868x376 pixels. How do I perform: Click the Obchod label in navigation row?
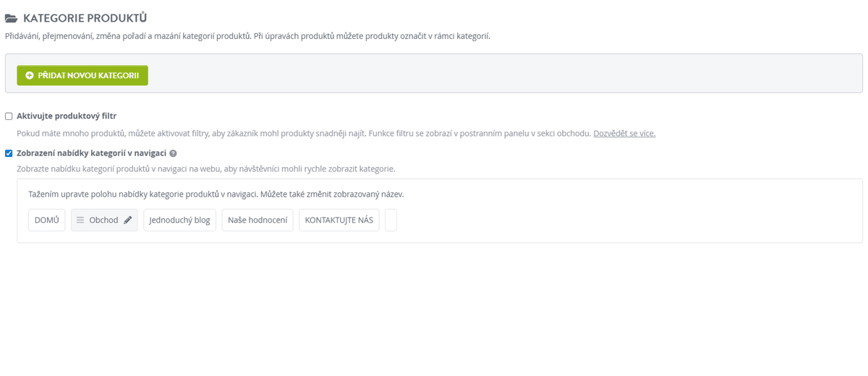tap(103, 220)
